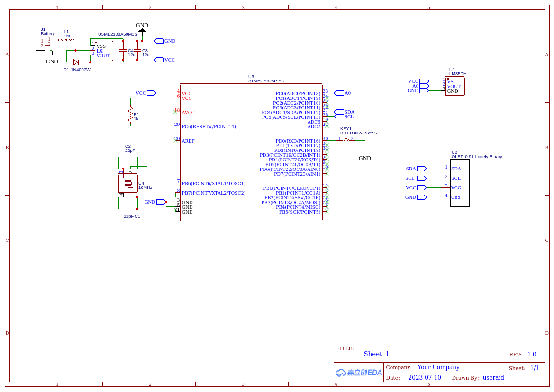Click the PB5(SCK/PCINT5) pin label
The width and height of the screenshot is (554, 392).
[300, 212]
